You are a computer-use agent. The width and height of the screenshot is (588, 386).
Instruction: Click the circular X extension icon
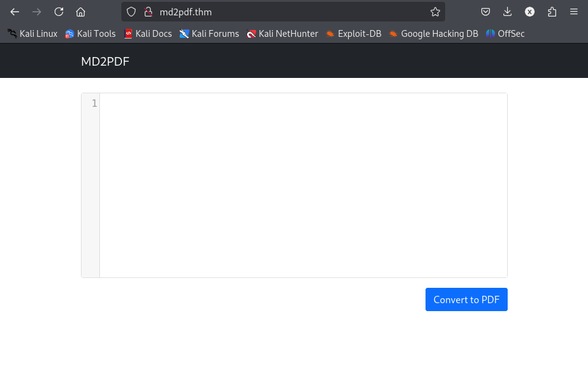[x=530, y=12]
